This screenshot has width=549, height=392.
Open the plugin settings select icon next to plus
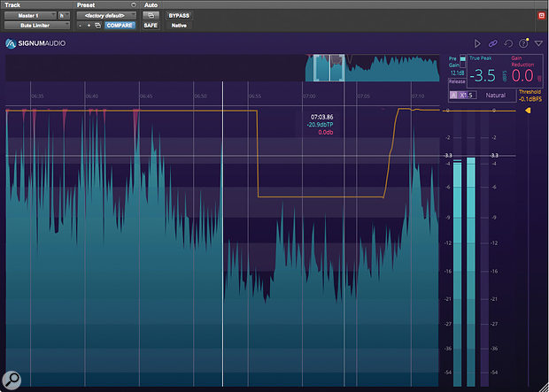click(x=97, y=26)
